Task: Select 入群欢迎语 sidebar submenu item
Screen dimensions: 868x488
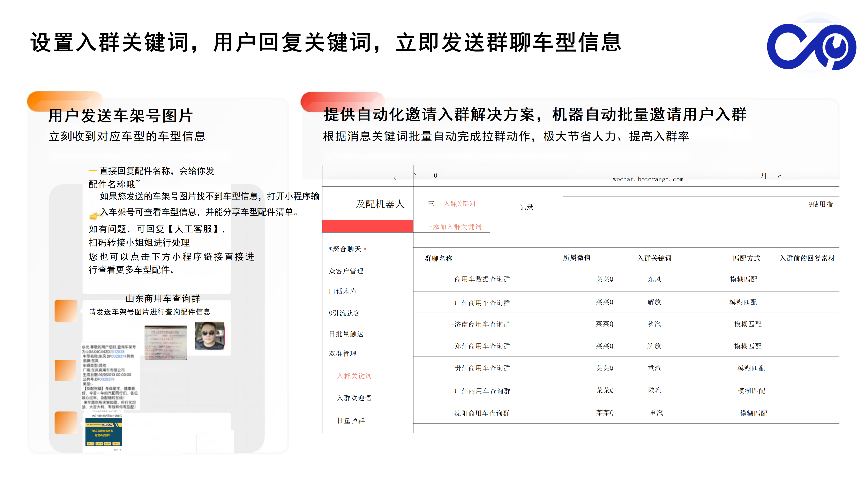Action: tap(354, 398)
